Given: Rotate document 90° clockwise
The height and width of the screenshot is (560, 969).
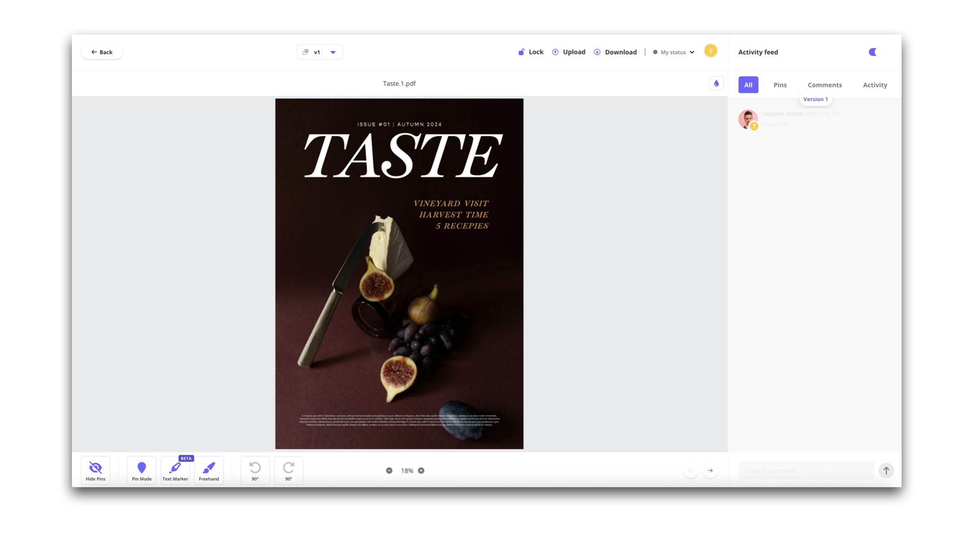Looking at the screenshot, I should coord(289,471).
